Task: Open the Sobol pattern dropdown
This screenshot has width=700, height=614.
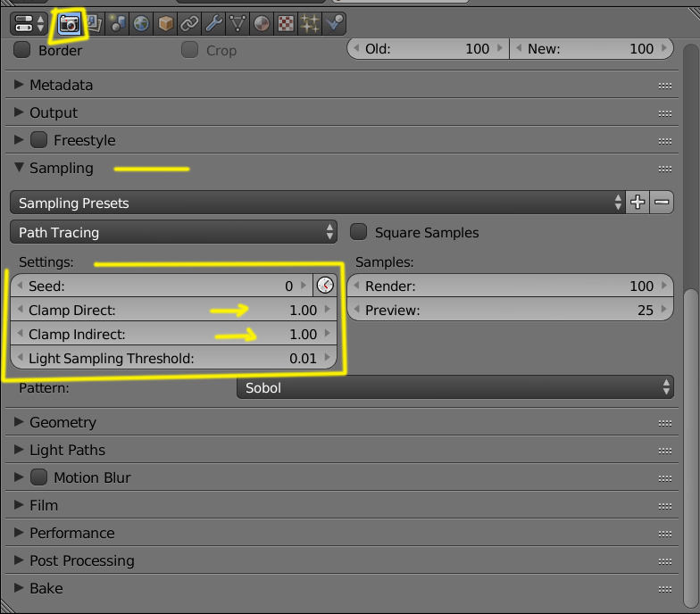Action: 455,387
